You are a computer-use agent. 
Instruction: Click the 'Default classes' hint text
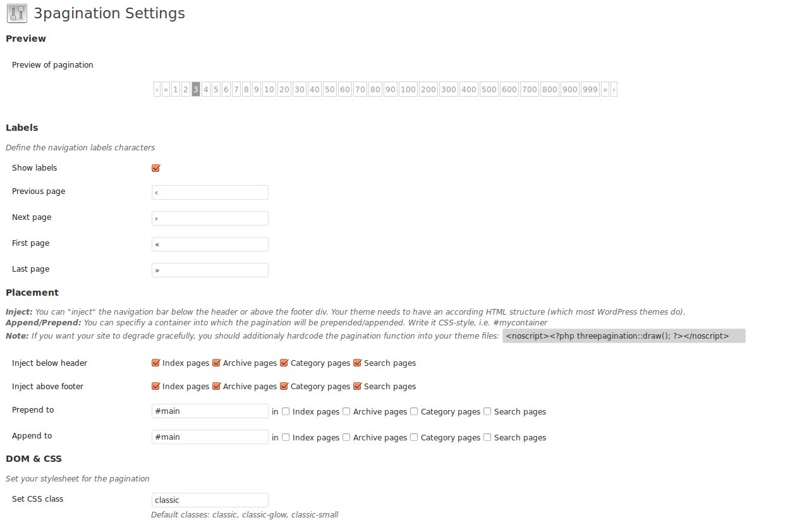pos(245,515)
